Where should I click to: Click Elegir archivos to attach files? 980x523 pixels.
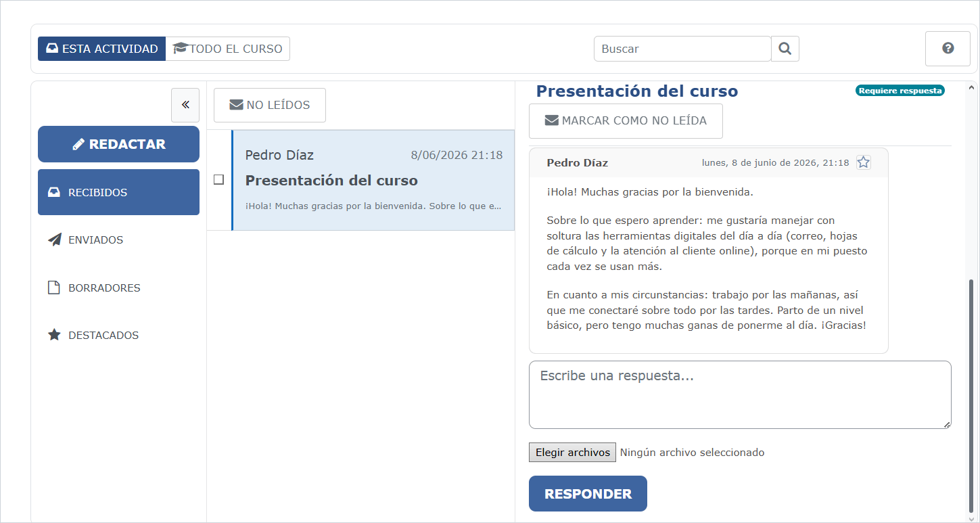point(572,452)
